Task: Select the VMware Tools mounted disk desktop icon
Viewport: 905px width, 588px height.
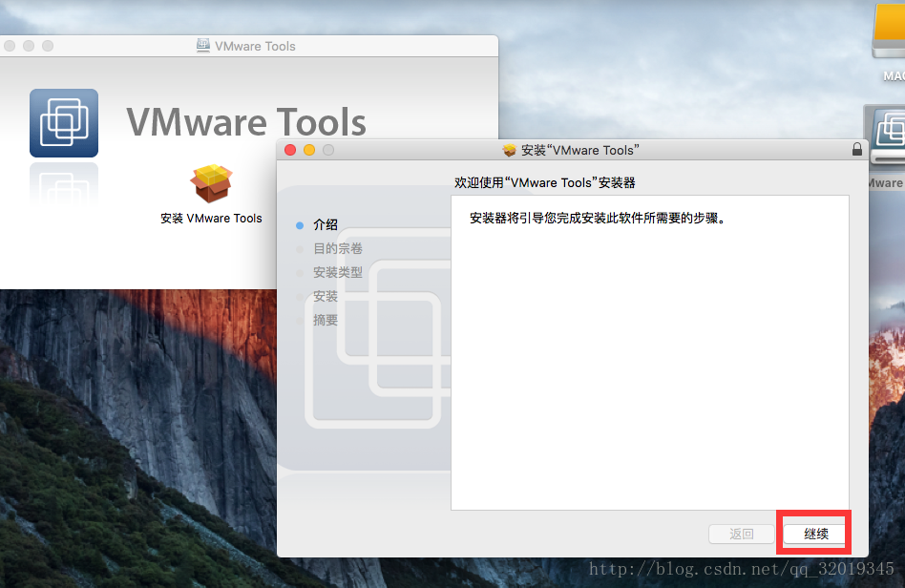Action: coord(887,136)
